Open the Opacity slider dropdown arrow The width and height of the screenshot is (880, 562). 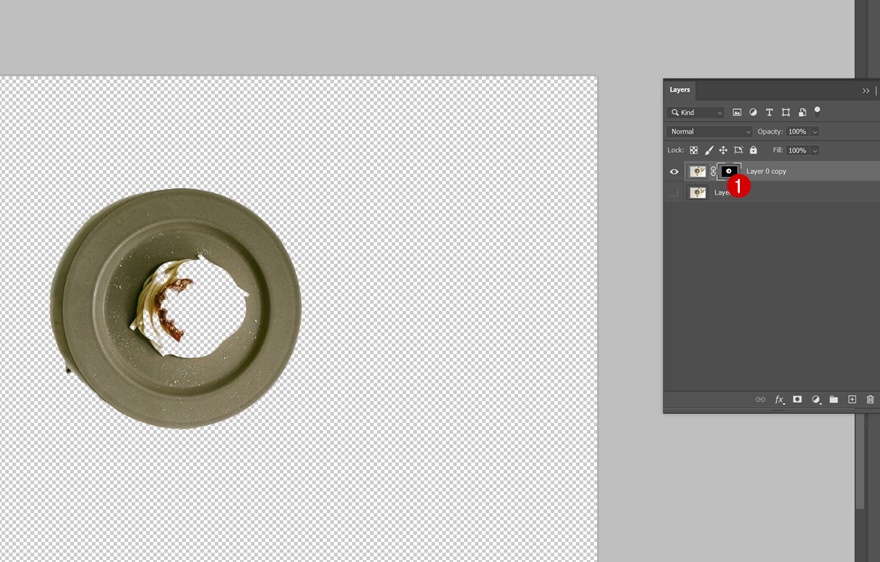click(814, 131)
